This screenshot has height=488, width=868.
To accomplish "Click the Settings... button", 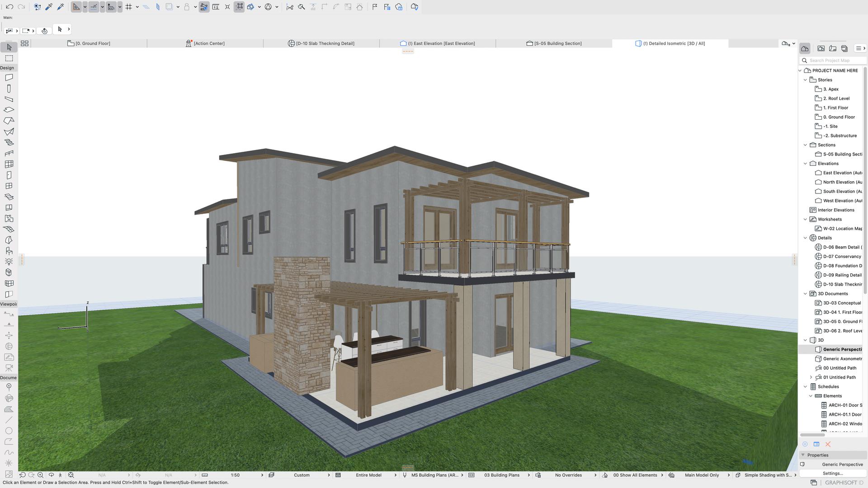I will coord(832,473).
